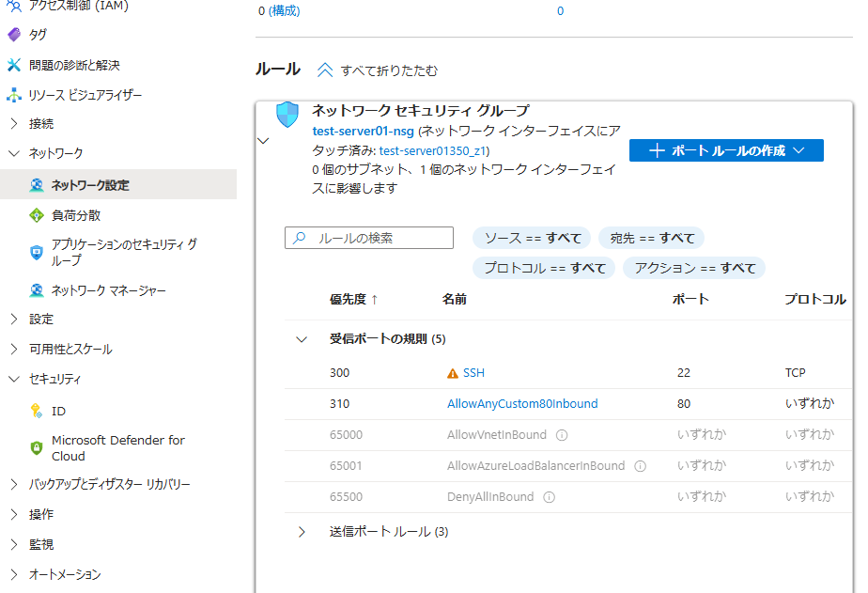Collapse the ネットワーク sidebar section
The height and width of the screenshot is (593, 868).
click(x=14, y=153)
